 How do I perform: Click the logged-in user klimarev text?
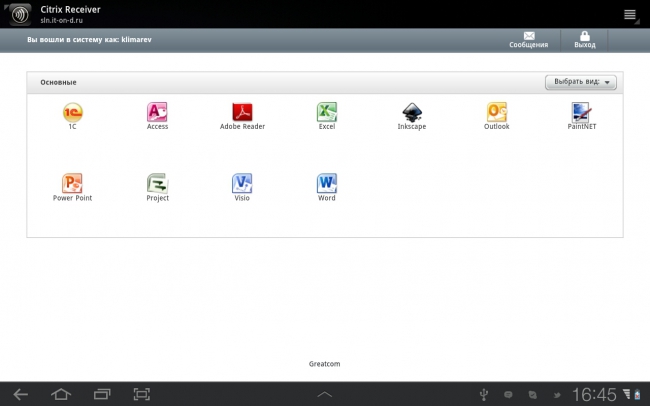(136, 39)
